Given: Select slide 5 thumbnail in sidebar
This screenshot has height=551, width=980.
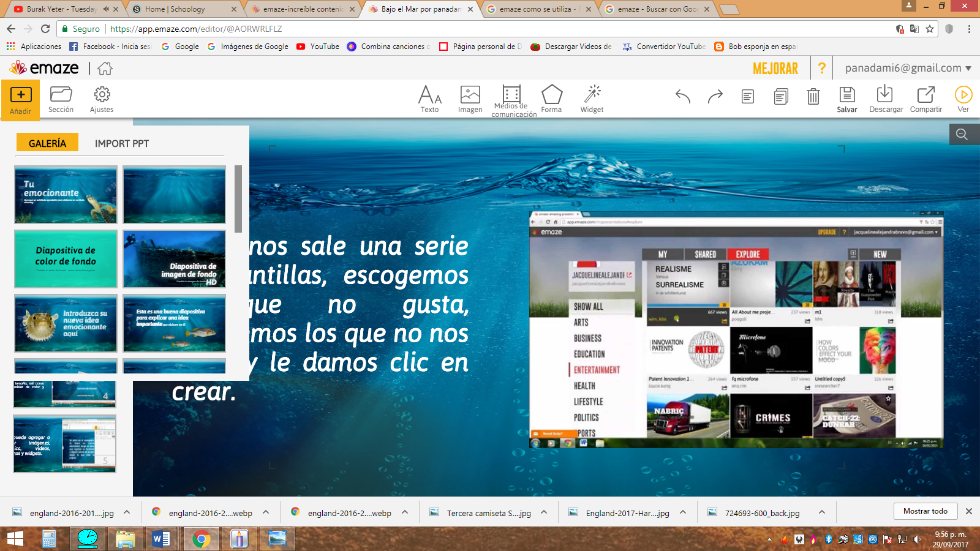Looking at the screenshot, I should coord(65,443).
